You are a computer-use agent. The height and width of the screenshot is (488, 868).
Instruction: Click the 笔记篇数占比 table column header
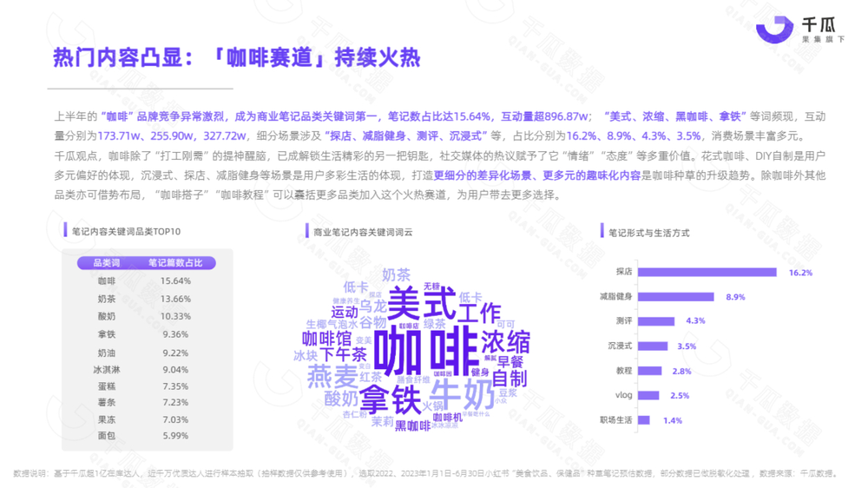pos(174,262)
